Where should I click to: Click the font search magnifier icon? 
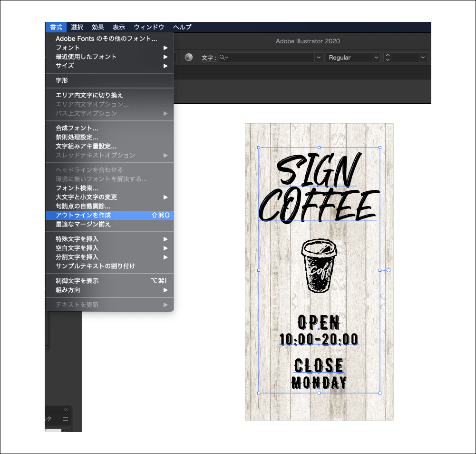click(x=223, y=57)
